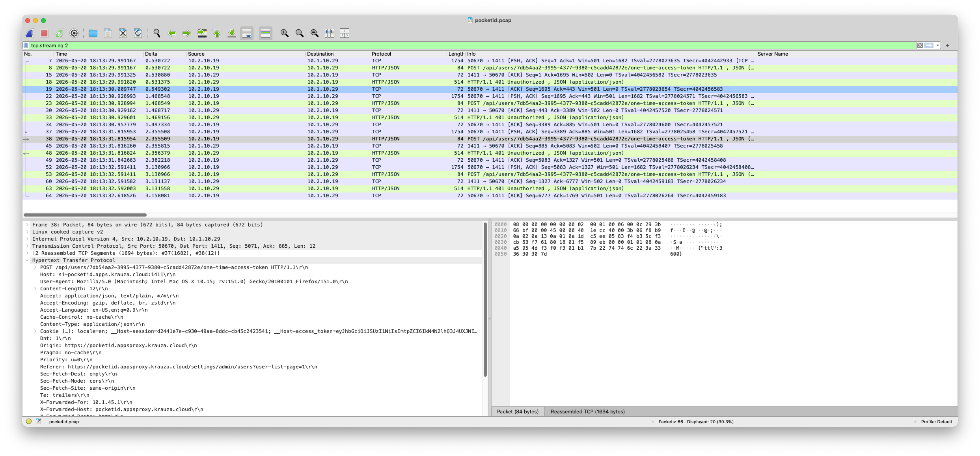Zoom in the main window text
The width and height of the screenshot is (980, 456).
click(x=285, y=33)
